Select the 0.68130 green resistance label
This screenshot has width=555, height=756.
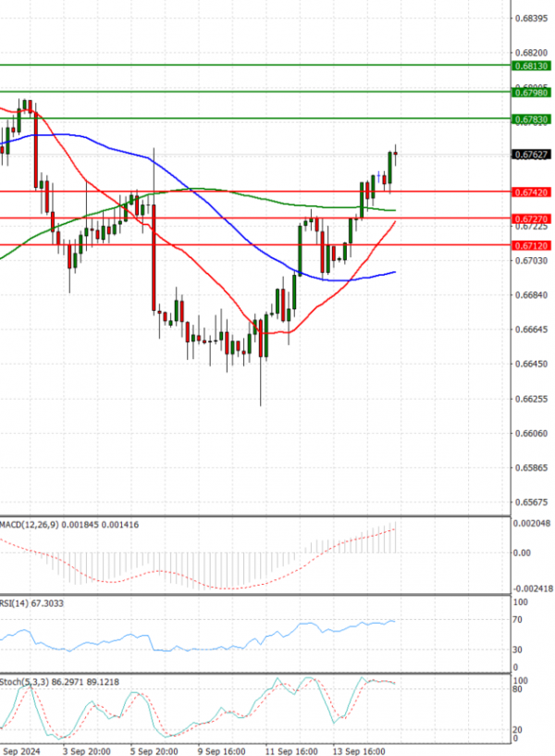(531, 66)
